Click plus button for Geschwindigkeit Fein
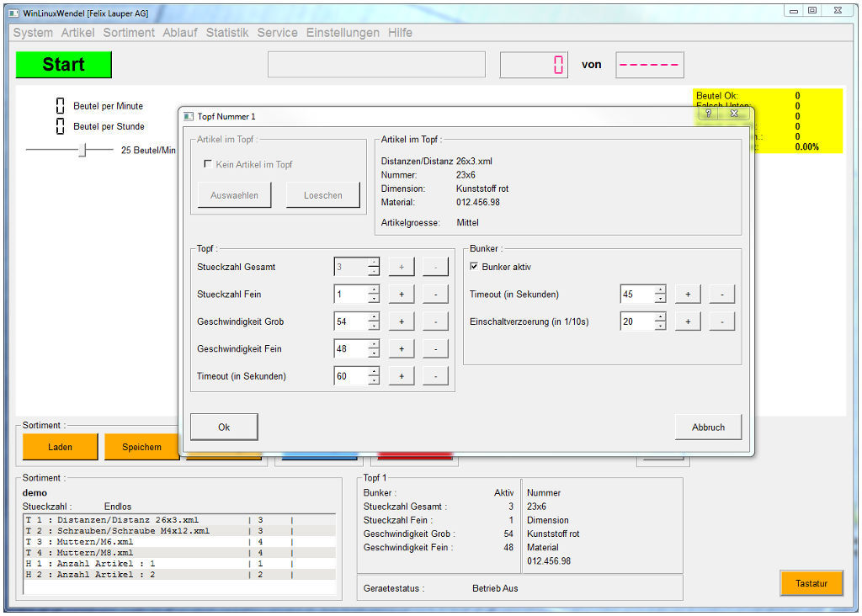Screen dimensions: 862x616 (x=402, y=348)
